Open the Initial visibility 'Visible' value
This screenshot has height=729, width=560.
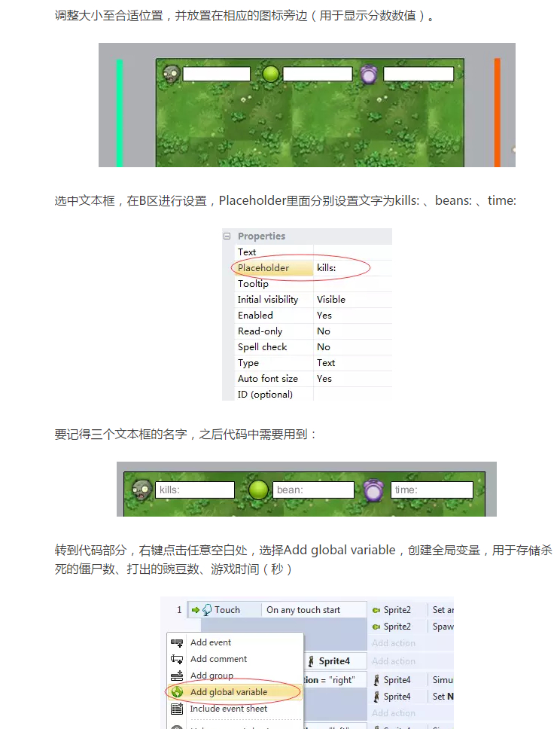coord(352,300)
